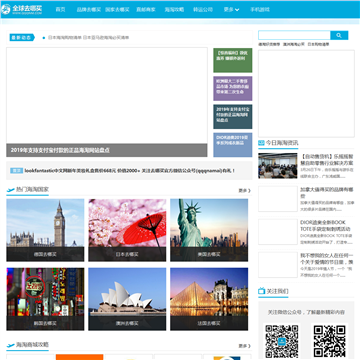Open 更多 link of 热门海淘国家 section

[x=244, y=191]
